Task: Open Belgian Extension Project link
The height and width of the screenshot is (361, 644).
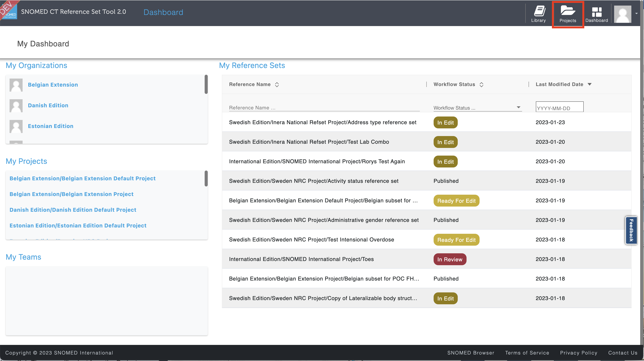Action: click(71, 194)
